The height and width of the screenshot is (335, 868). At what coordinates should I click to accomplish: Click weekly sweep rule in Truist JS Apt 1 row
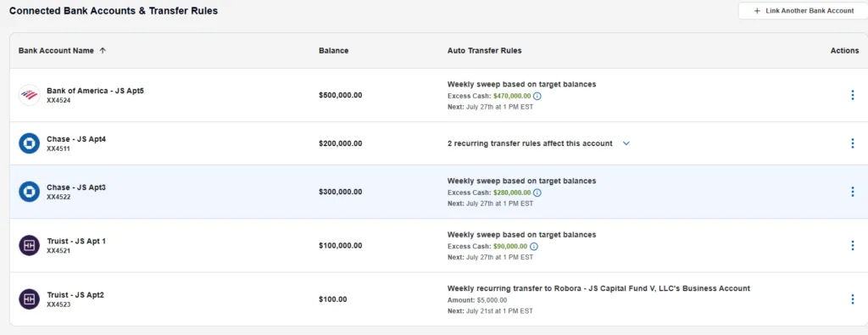pyautogui.click(x=521, y=235)
